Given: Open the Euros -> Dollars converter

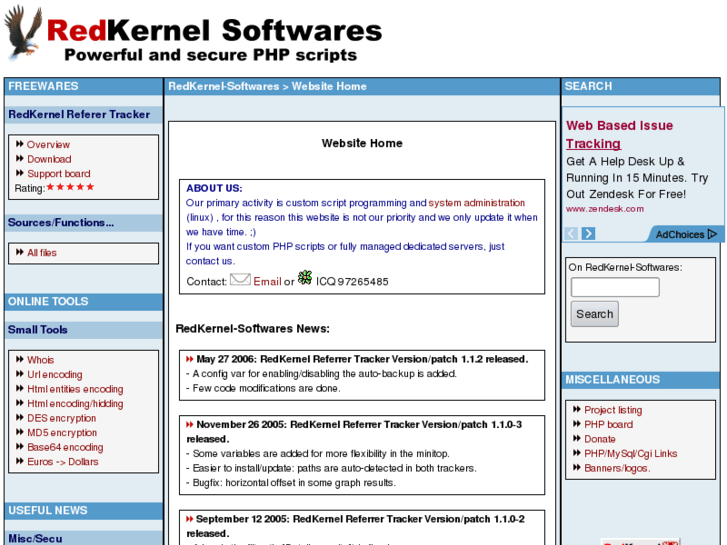Looking at the screenshot, I should coord(63,462).
